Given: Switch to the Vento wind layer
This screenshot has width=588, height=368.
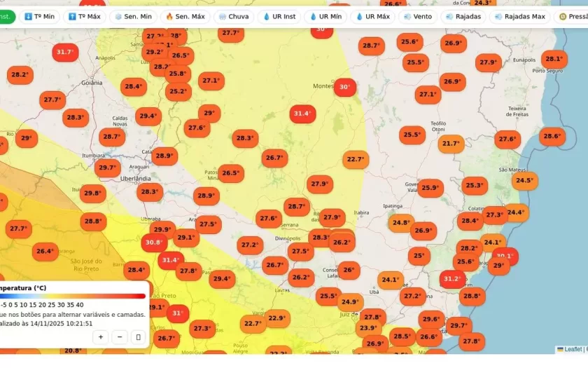Looking at the screenshot, I should click(x=418, y=16).
